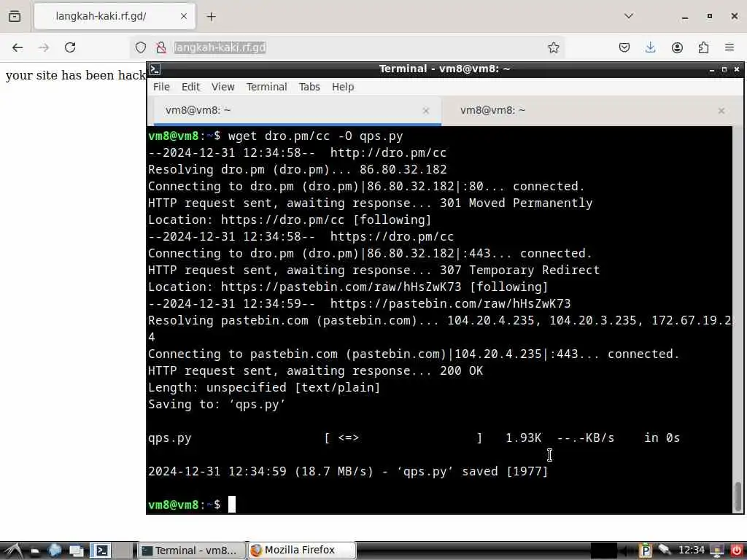Open Firefox recent browsing view icon
Image resolution: width=747 pixels, height=560 pixels.
pyautogui.click(x=15, y=16)
